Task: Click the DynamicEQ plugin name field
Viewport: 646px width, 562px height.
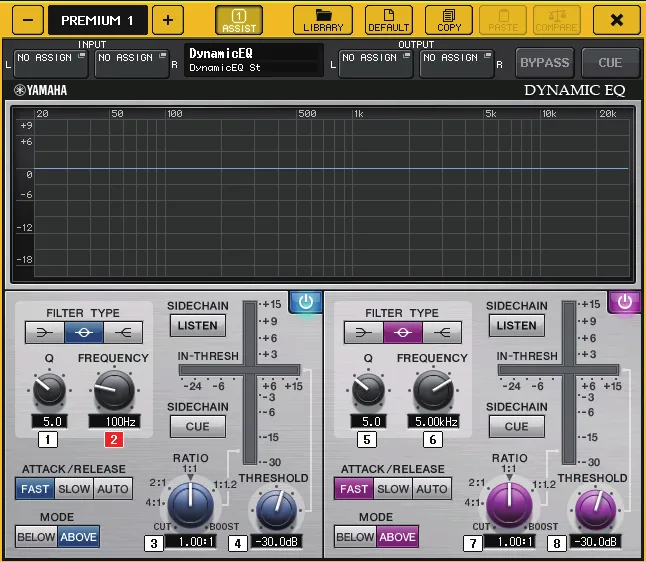Action: (253, 60)
